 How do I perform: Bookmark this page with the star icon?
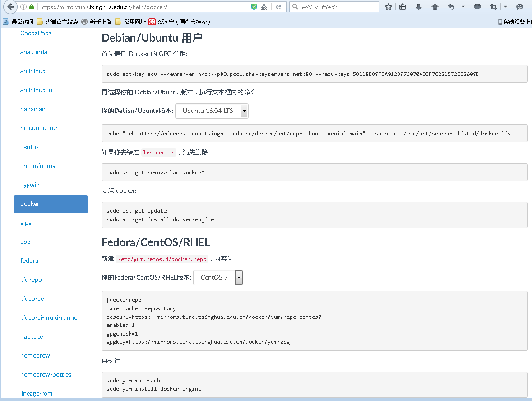point(389,7)
